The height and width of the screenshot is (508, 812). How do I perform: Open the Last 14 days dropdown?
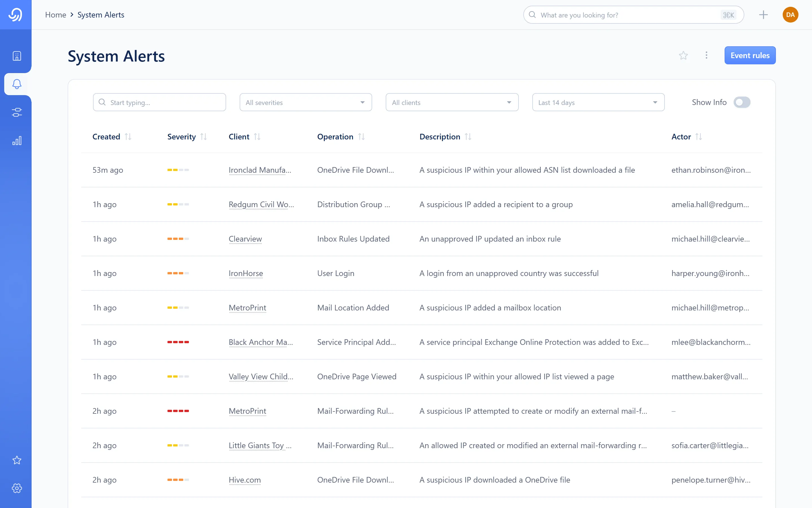click(x=598, y=102)
